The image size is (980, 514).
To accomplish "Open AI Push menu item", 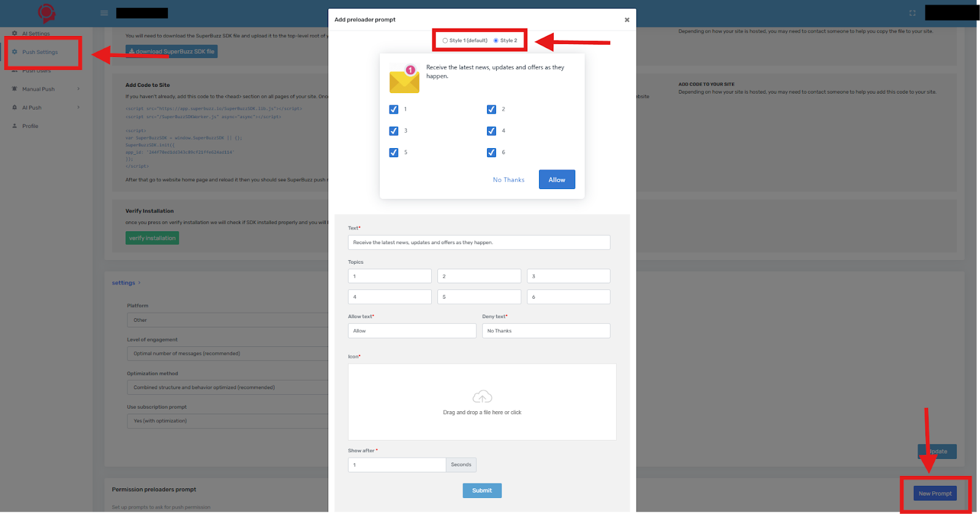I will click(32, 108).
